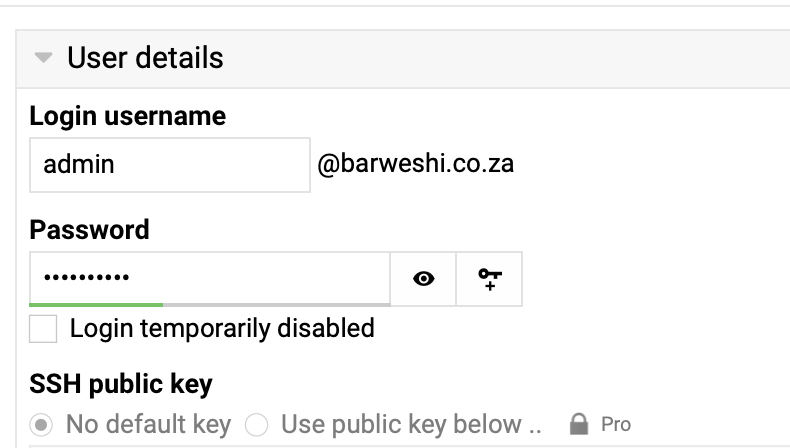Click the Login temporarily disabled label text
This screenshot has width=790, height=448.
(x=222, y=328)
